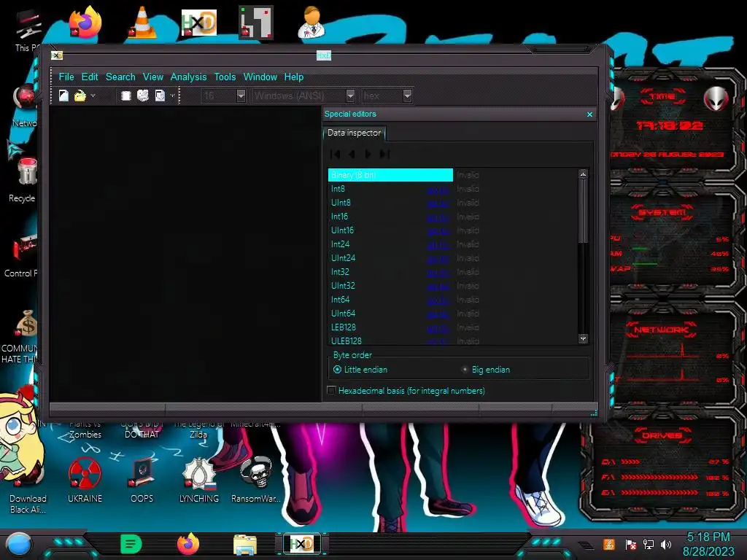Select the Int8 row in data inspector
Screen dimensions: 747x560
coord(452,189)
